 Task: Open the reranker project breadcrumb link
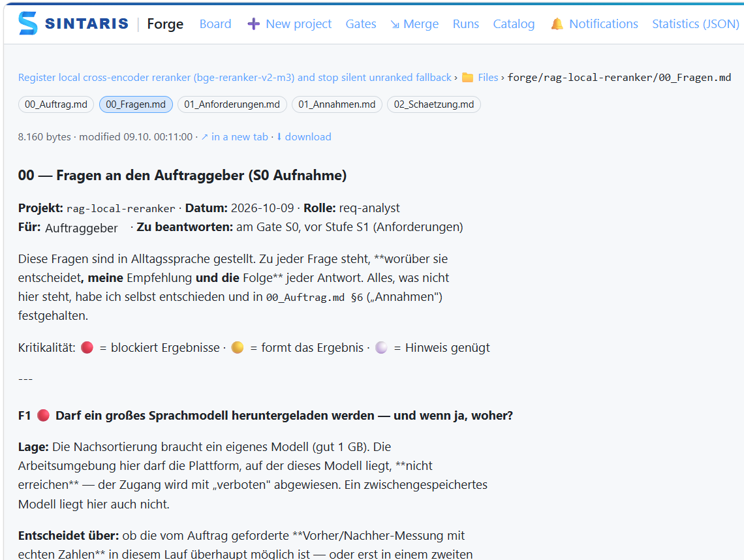coord(235,78)
